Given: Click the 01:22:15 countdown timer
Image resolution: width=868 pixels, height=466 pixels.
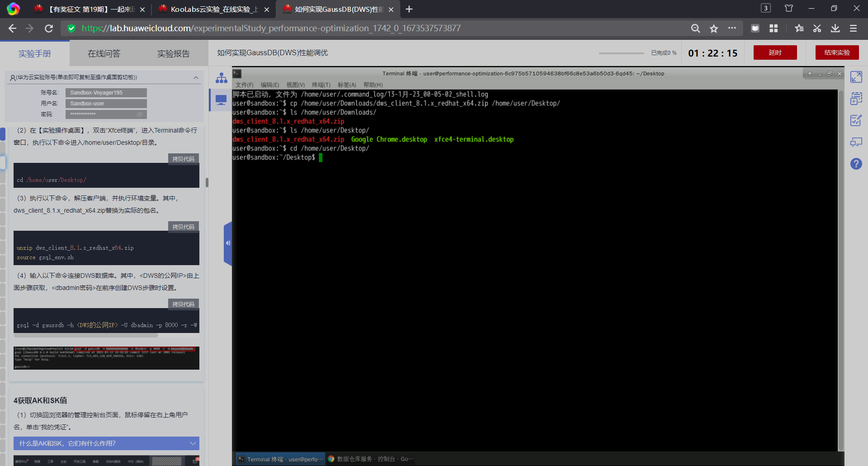Looking at the screenshot, I should [x=713, y=53].
